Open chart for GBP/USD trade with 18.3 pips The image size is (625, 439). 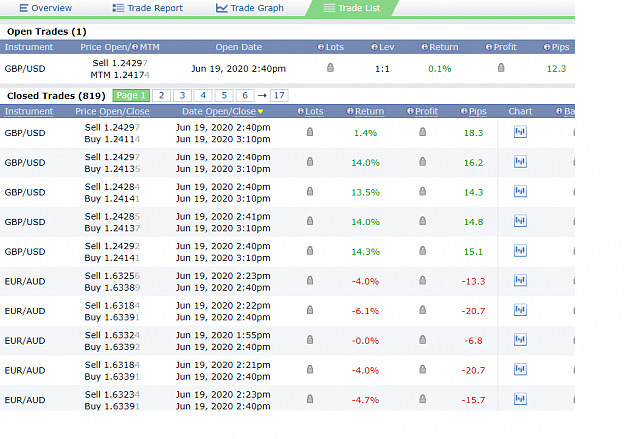tap(520, 132)
